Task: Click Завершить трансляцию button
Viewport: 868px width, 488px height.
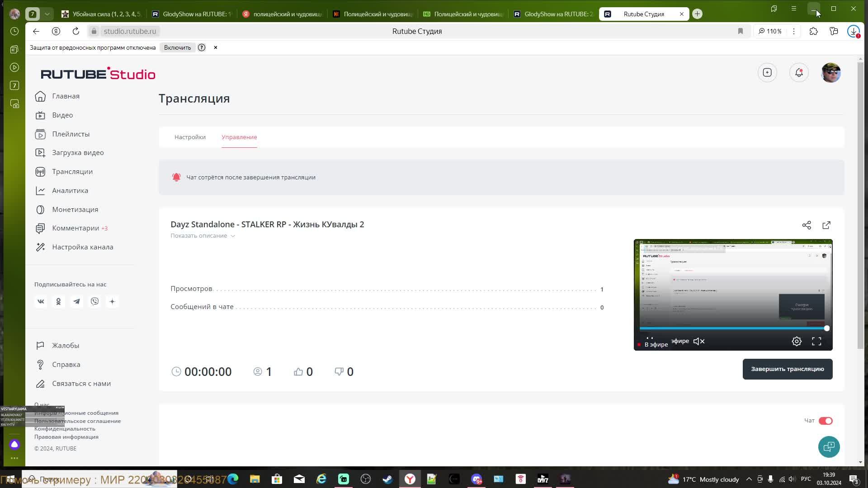Action: [x=788, y=369]
